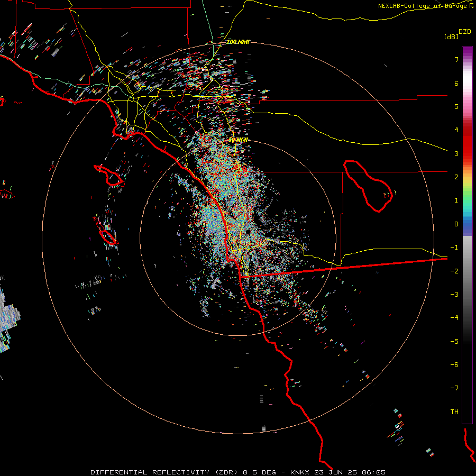The image size is (476, 476).
Task: Click the DIFFERENTIAL REFLECTIVITY (ZDR) title text
Action: (165, 472)
